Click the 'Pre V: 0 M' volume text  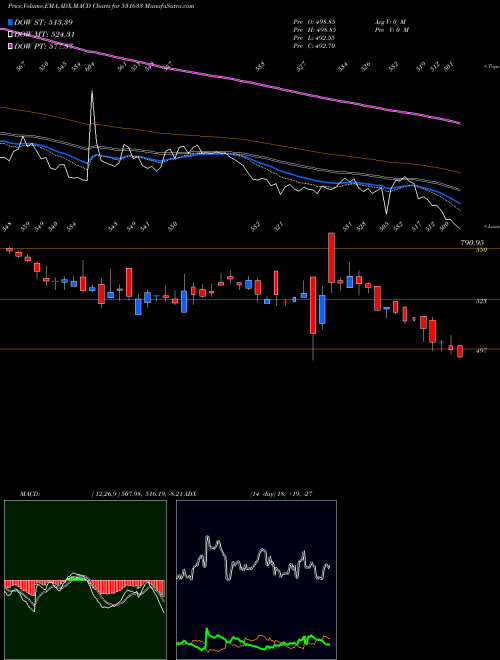[392, 30]
